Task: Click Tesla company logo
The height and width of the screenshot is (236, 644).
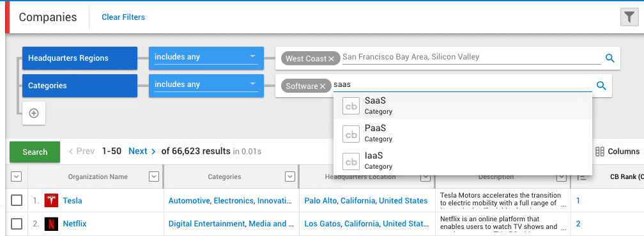Action: [x=51, y=201]
